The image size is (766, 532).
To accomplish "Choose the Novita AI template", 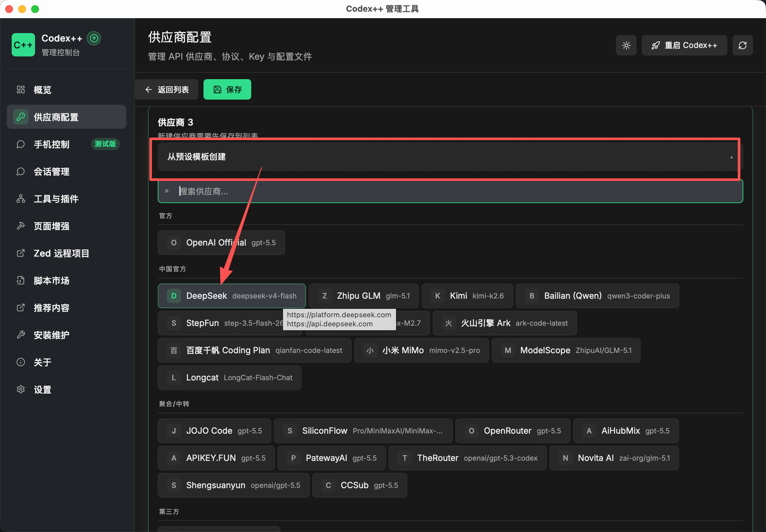I will (x=614, y=458).
